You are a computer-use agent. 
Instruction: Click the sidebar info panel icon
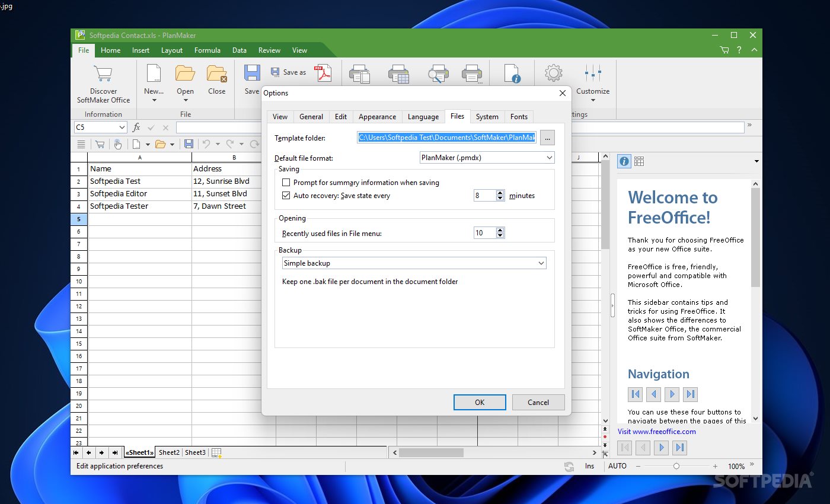[x=624, y=161]
